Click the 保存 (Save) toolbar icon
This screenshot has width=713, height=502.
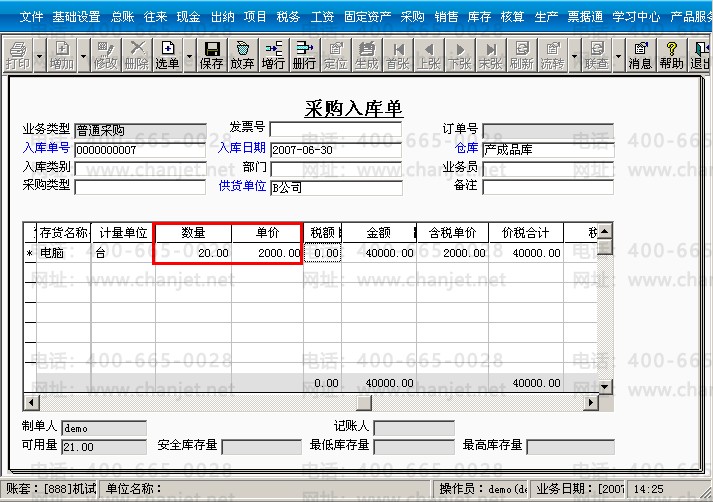coord(211,55)
